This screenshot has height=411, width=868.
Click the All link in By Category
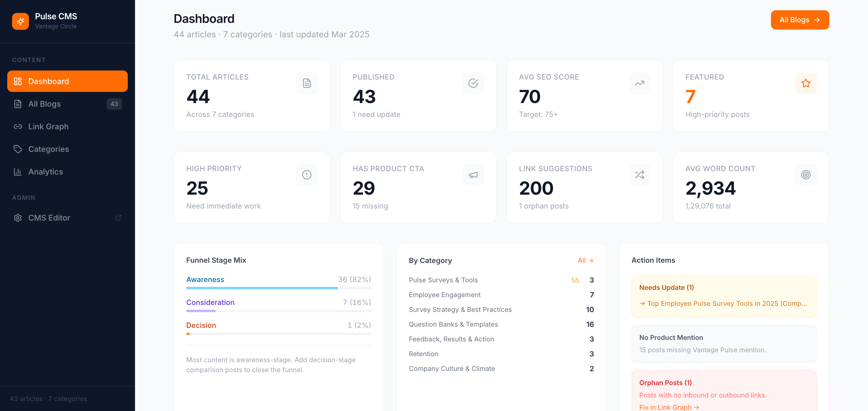coord(585,260)
